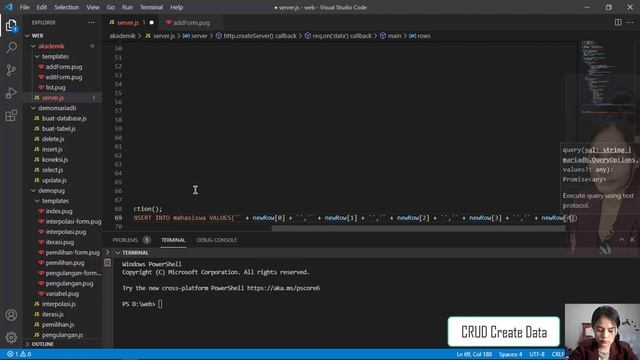Open iterasi.pug file
The width and height of the screenshot is (640, 360).
[60, 242]
